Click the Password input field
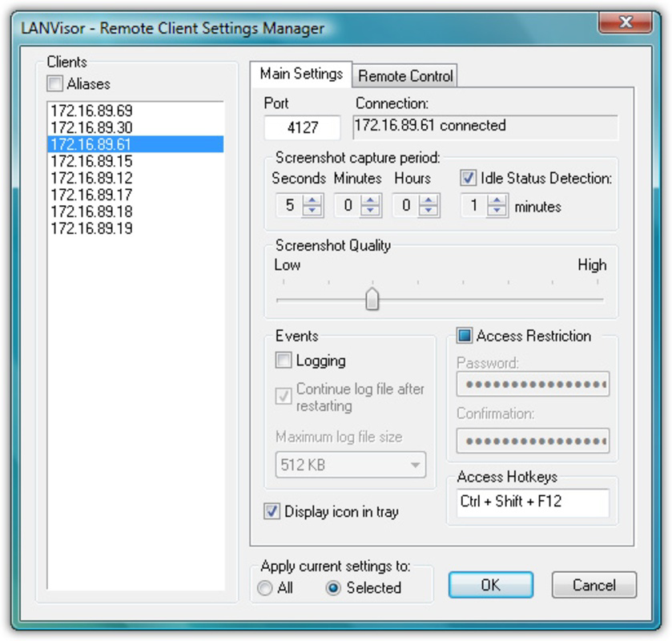 [533, 384]
